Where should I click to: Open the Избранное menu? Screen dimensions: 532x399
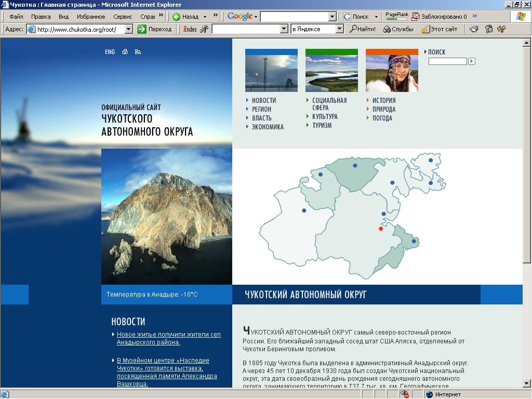(x=90, y=17)
